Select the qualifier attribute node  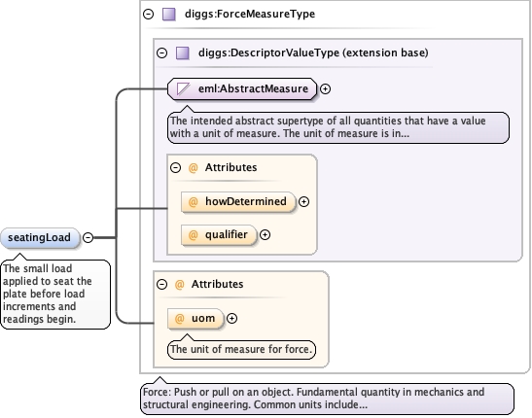point(219,234)
